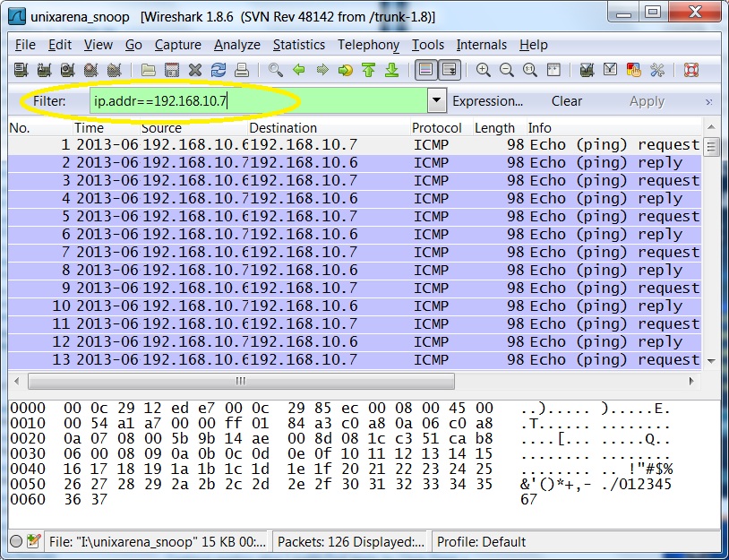Viewport: 729px width, 560px height.
Task: Open the File menu
Action: (25, 45)
